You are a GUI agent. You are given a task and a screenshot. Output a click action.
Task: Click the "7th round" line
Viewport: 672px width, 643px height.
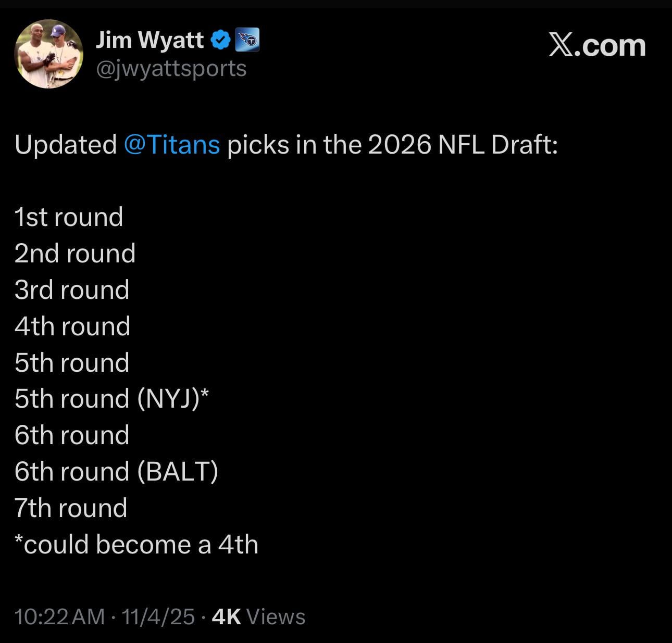(x=71, y=508)
